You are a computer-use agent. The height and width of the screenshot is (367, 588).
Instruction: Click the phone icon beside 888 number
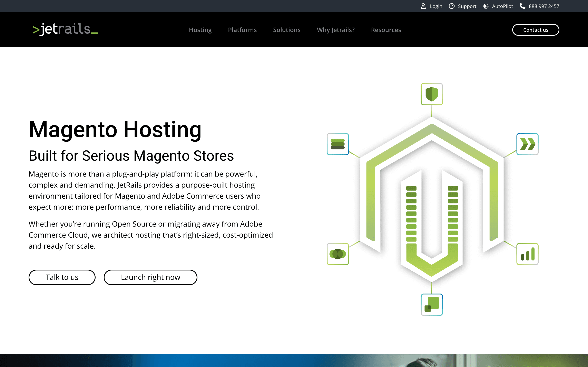tap(522, 6)
